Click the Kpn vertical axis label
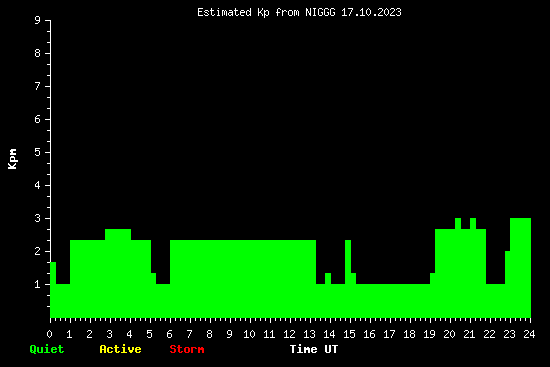 click(x=12, y=159)
